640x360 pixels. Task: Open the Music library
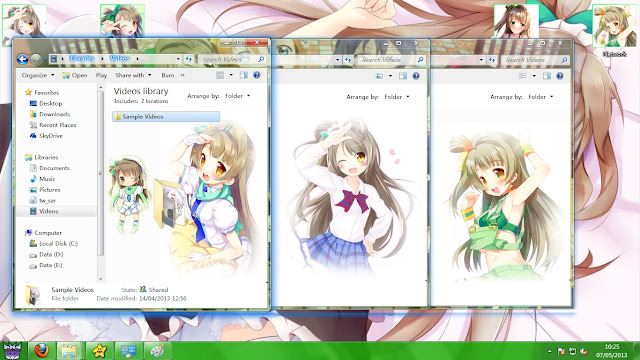(42, 179)
